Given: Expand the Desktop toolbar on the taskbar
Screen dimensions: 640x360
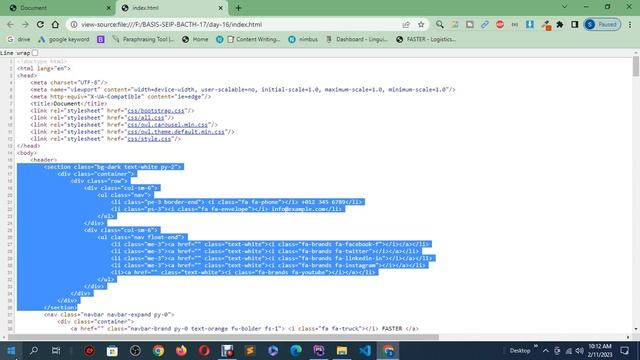Looking at the screenshot, I should [536, 346].
